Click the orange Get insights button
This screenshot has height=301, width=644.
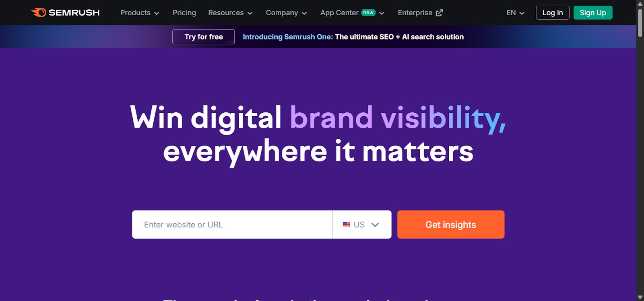(450, 225)
